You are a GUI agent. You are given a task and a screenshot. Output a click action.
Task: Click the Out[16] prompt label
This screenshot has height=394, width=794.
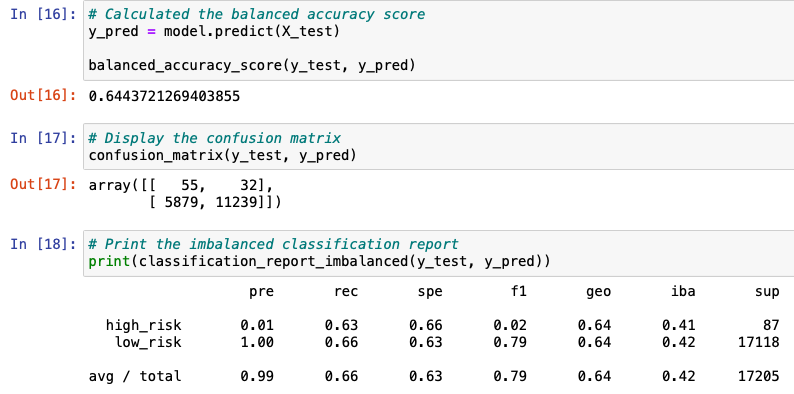click(43, 95)
